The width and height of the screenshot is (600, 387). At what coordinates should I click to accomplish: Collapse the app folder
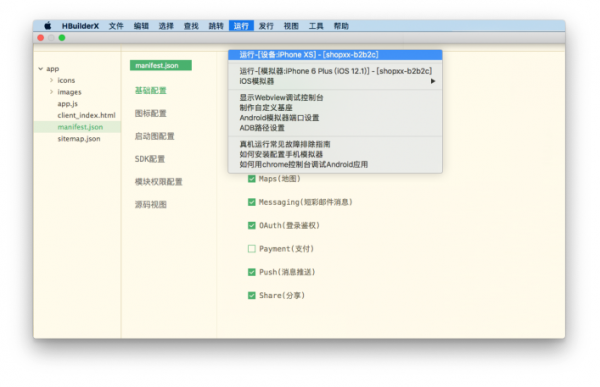click(x=41, y=69)
